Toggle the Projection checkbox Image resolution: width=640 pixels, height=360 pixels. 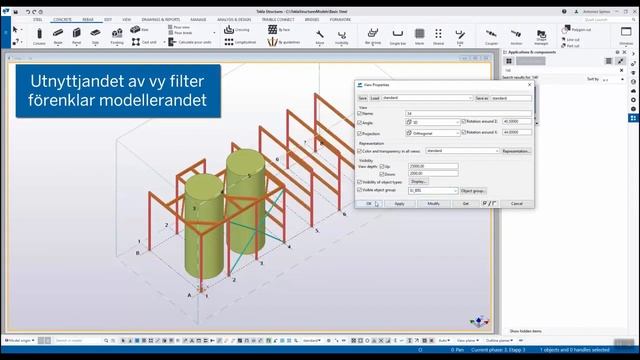tap(360, 133)
